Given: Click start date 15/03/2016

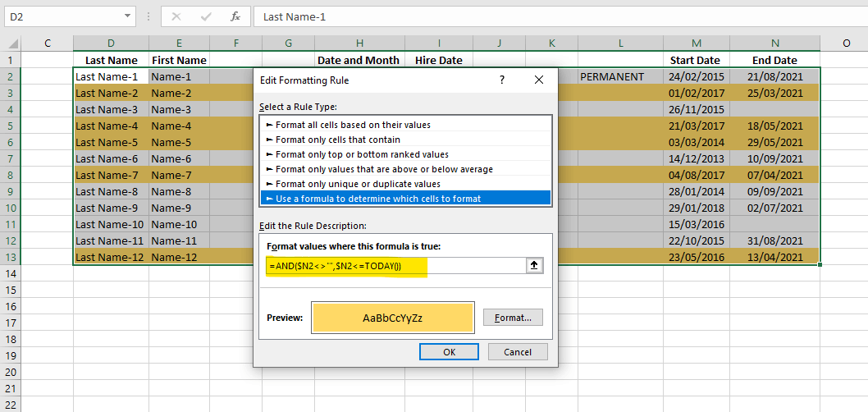Looking at the screenshot, I should [x=697, y=225].
